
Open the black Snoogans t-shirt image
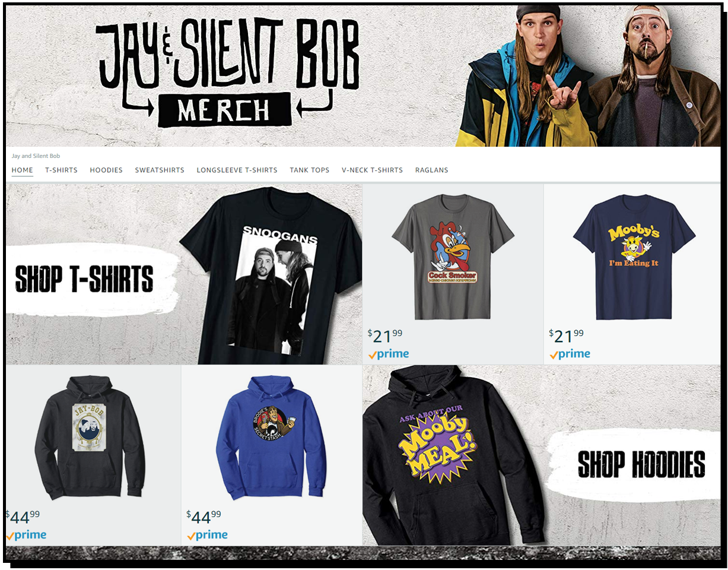[x=271, y=275]
